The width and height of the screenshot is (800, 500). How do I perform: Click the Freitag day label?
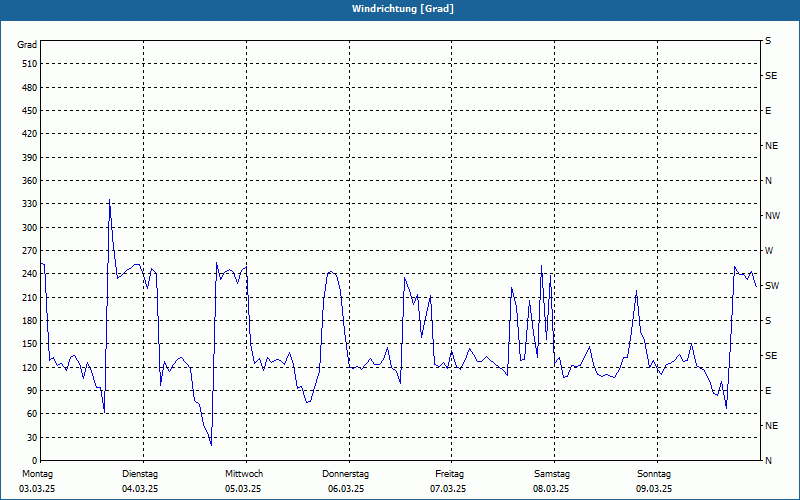coord(449,474)
